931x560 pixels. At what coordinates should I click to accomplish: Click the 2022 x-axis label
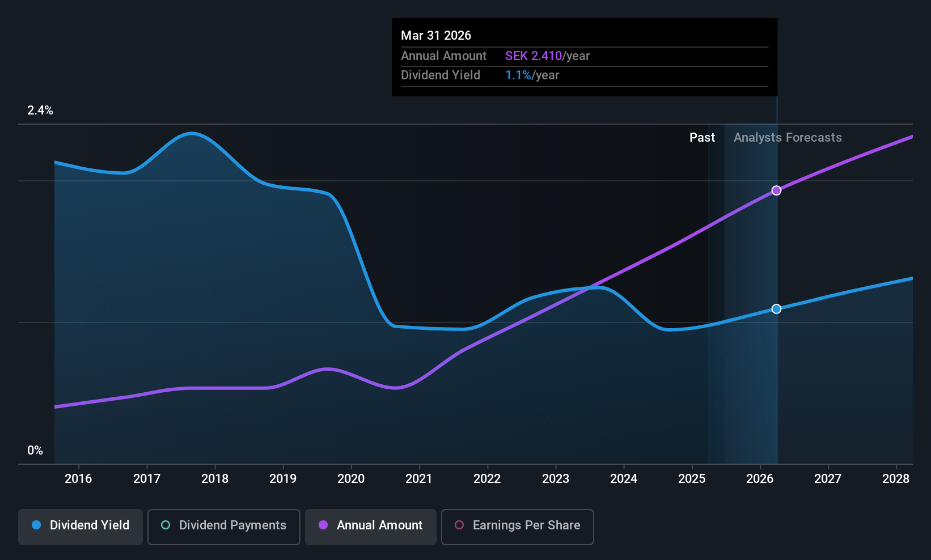(487, 478)
